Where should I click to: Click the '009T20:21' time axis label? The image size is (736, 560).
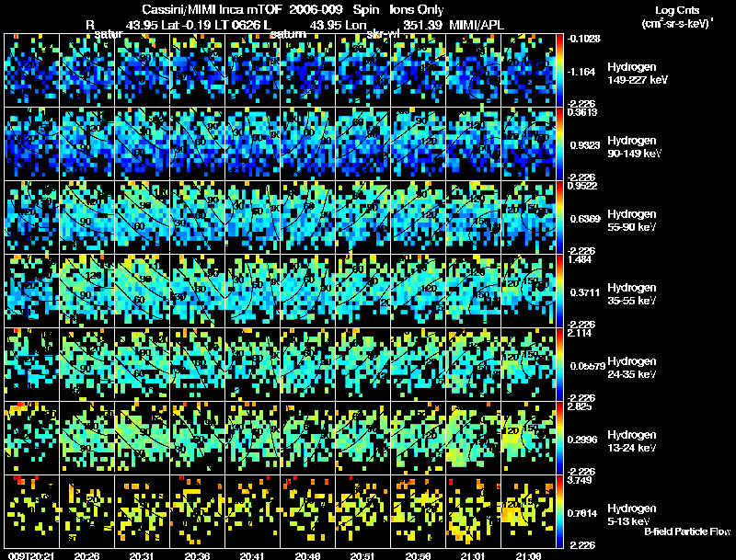[x=31, y=555]
